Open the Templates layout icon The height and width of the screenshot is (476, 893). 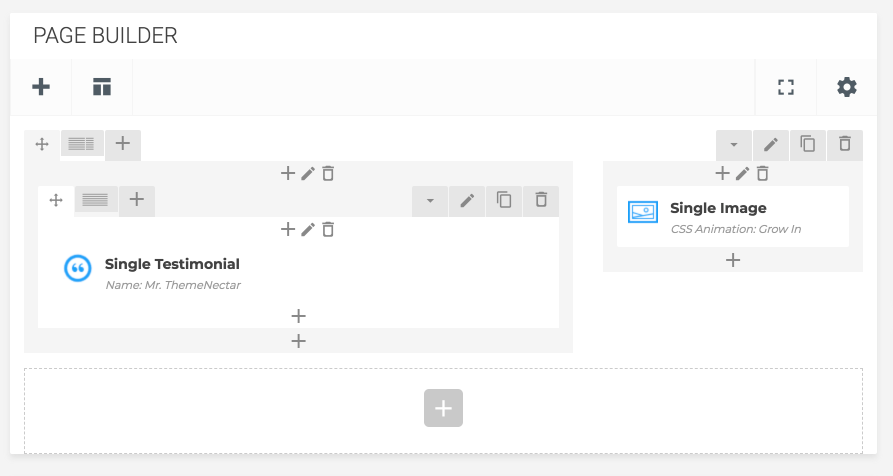click(102, 87)
